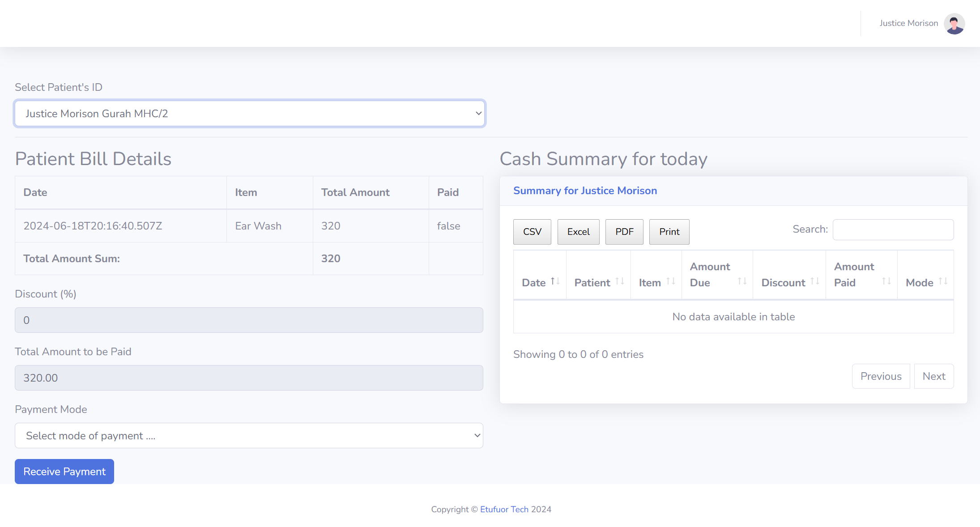Export summary as CSV

(532, 232)
